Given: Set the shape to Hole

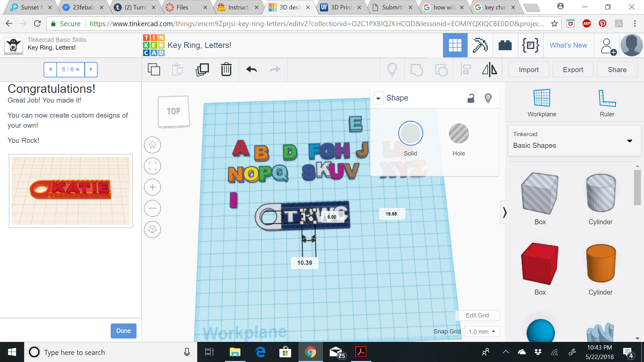Looking at the screenshot, I should 459,133.
